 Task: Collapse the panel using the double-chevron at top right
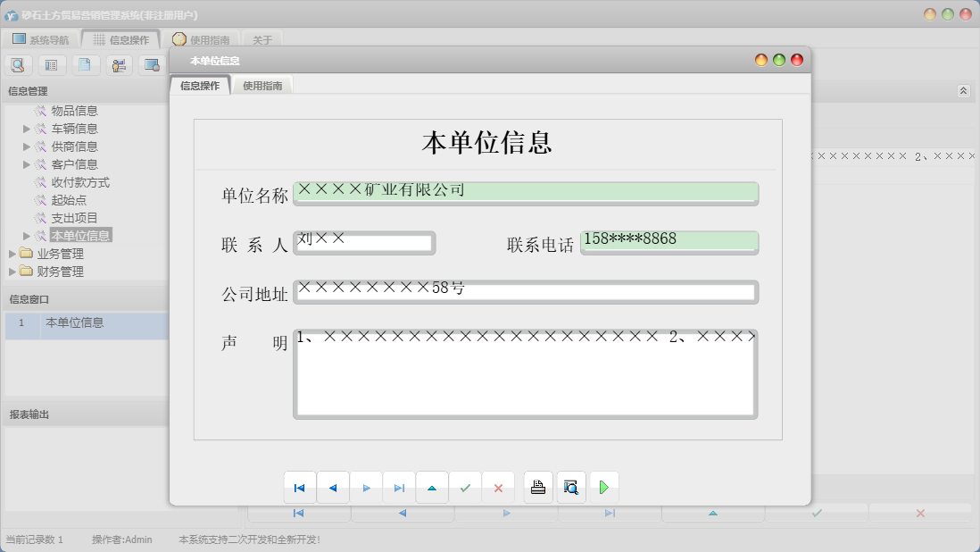962,89
